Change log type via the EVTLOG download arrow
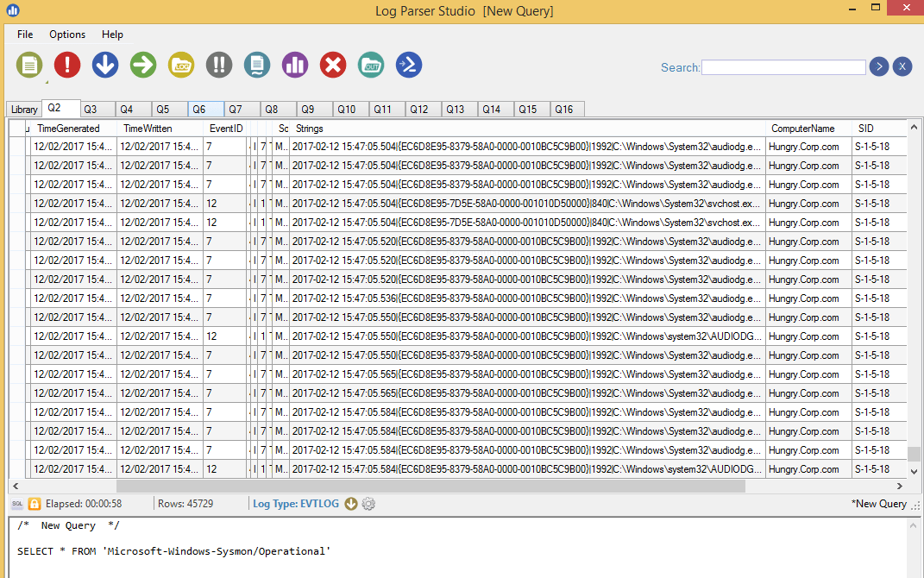 (x=350, y=503)
